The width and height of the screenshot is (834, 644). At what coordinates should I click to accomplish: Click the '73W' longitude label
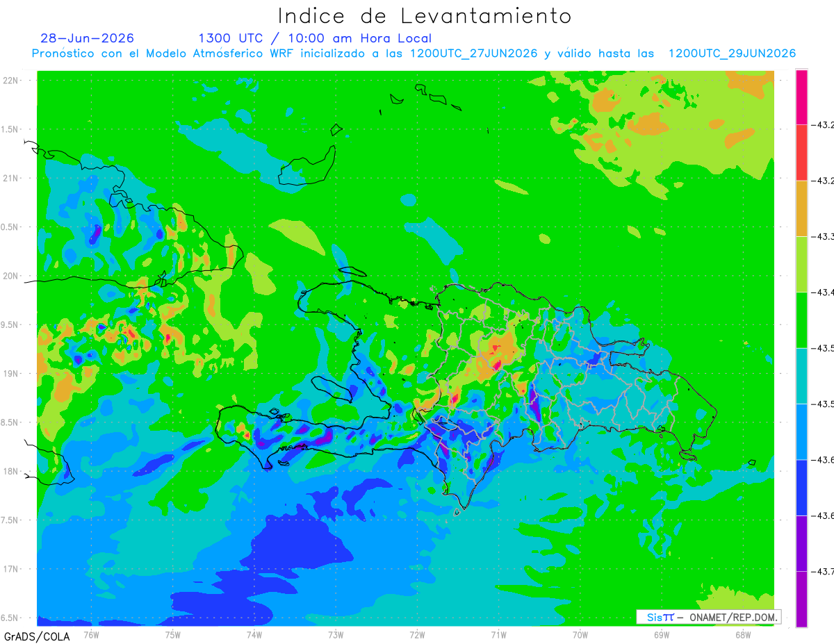[x=336, y=634]
